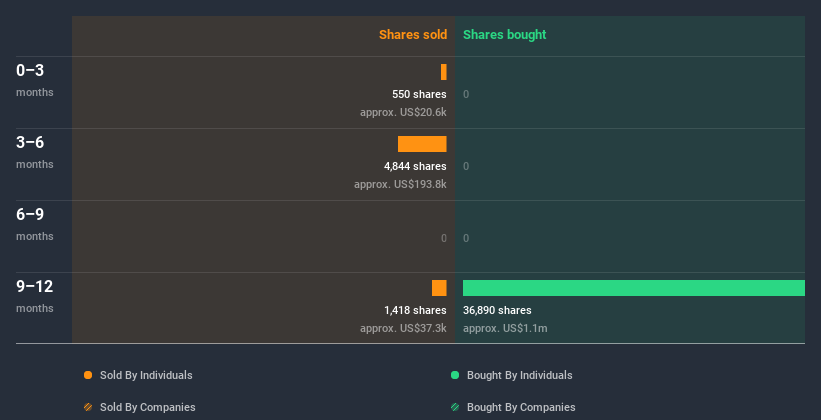
Task: Select the Sold By Individuals legend label
Action: click(x=146, y=375)
